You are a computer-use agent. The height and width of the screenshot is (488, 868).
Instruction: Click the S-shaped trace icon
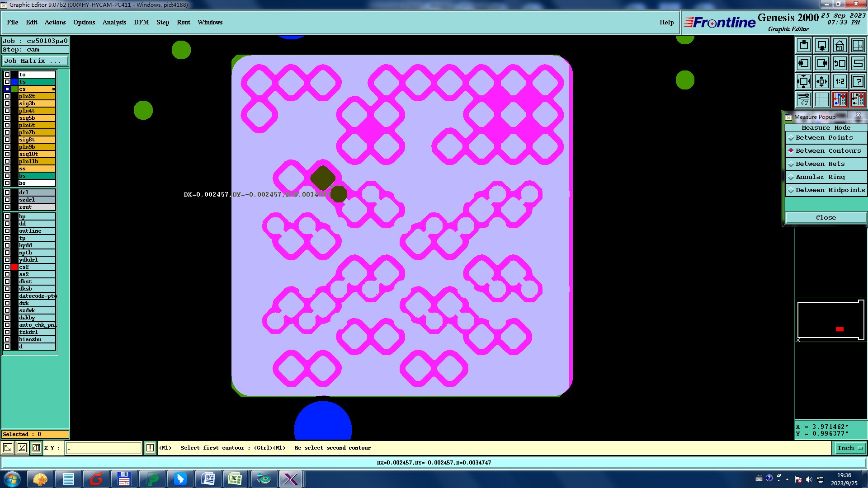[x=858, y=63]
